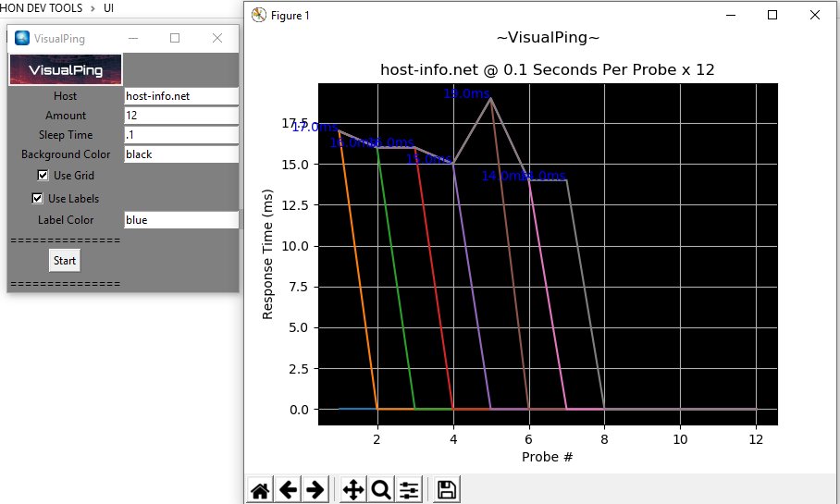Close the VisualPing window
The width and height of the screenshot is (840, 504).
click(217, 38)
